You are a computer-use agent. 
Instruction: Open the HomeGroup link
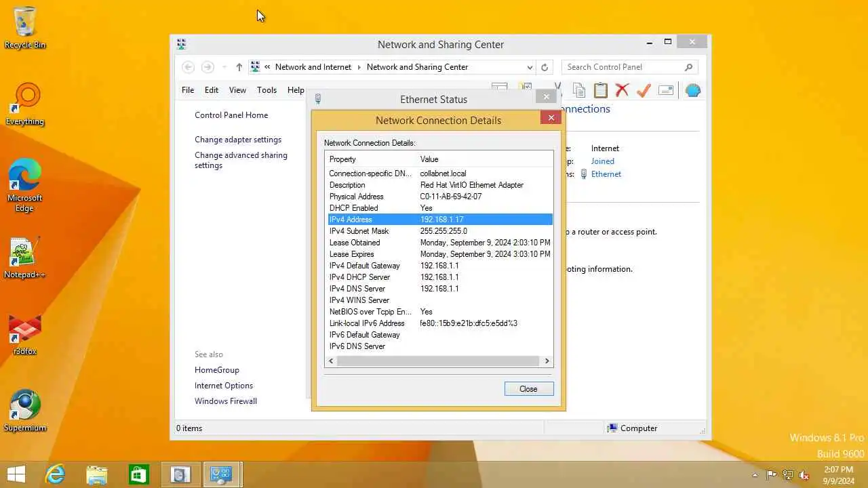[x=217, y=370]
